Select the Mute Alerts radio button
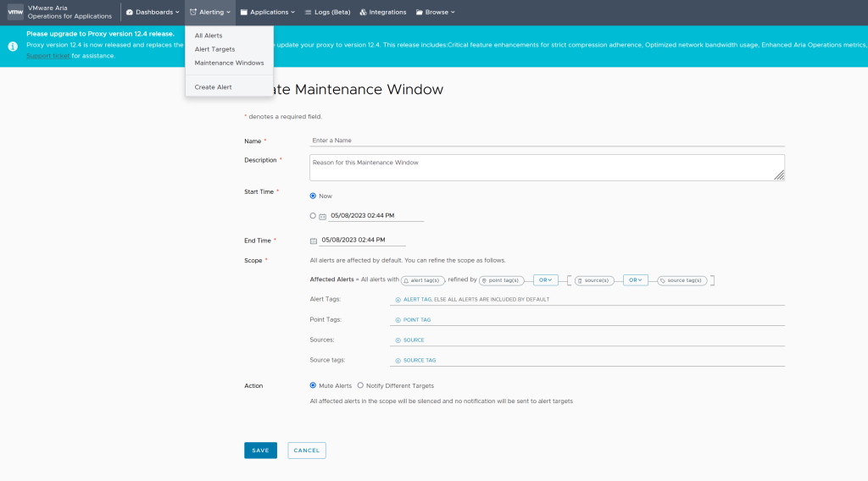 (x=313, y=385)
